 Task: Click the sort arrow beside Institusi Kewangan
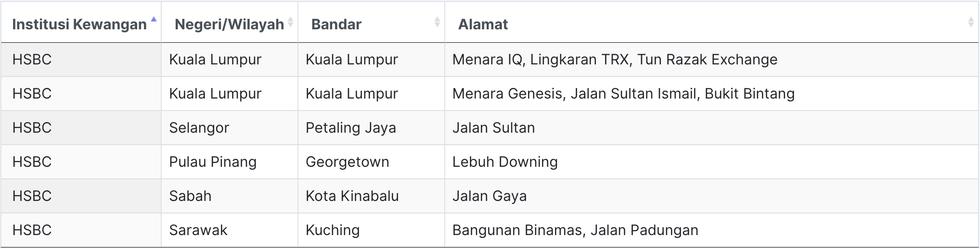(x=154, y=20)
